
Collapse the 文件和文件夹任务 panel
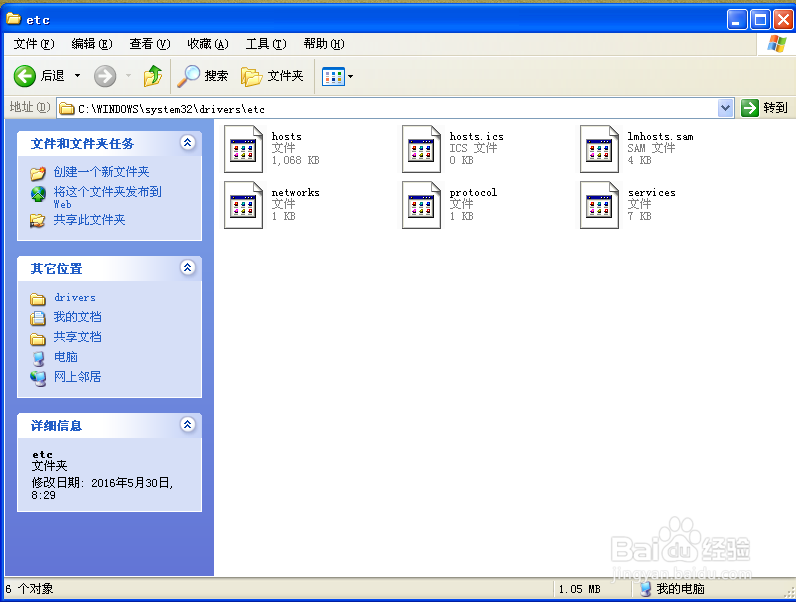tap(187, 143)
